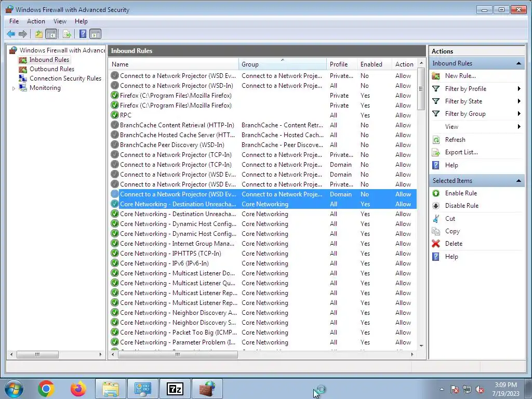Open the Help menu in menu bar
Image resolution: width=532 pixels, height=399 pixels.
(x=81, y=21)
